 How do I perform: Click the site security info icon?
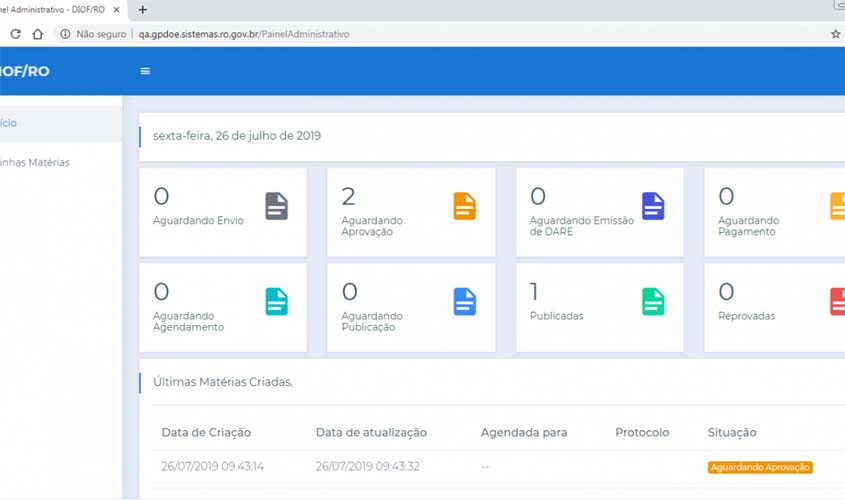pos(65,34)
